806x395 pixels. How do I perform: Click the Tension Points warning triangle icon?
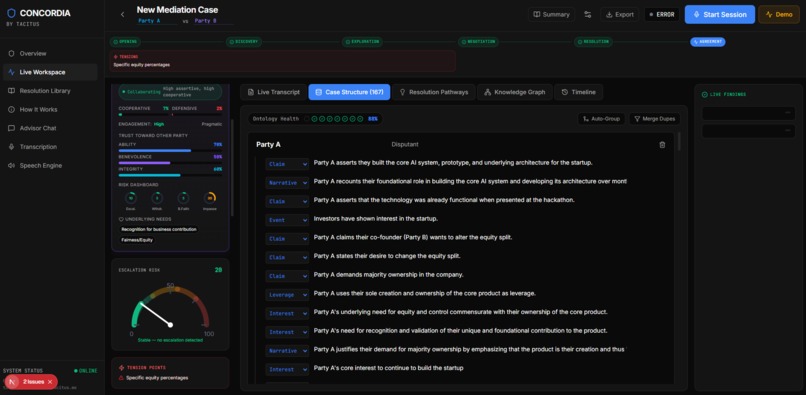pyautogui.click(x=121, y=378)
